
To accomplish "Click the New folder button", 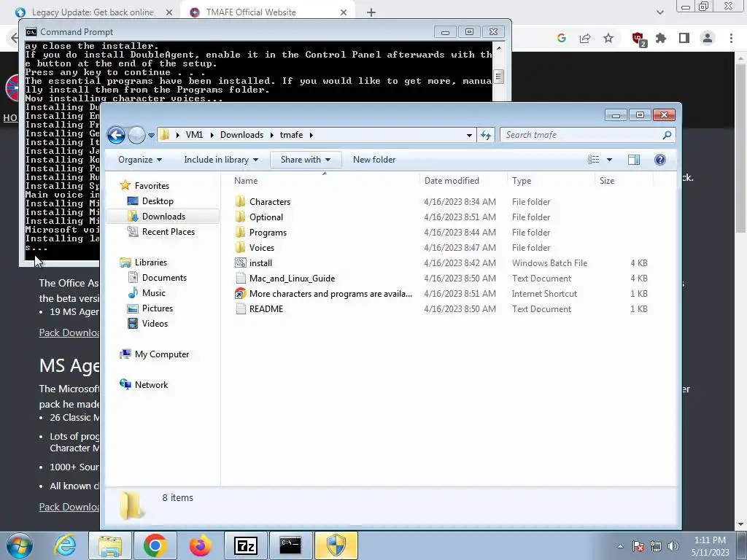I will [x=374, y=160].
